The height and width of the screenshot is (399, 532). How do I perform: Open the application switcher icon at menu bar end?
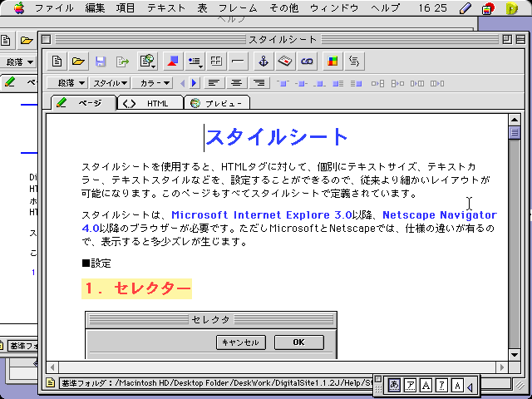(x=512, y=8)
